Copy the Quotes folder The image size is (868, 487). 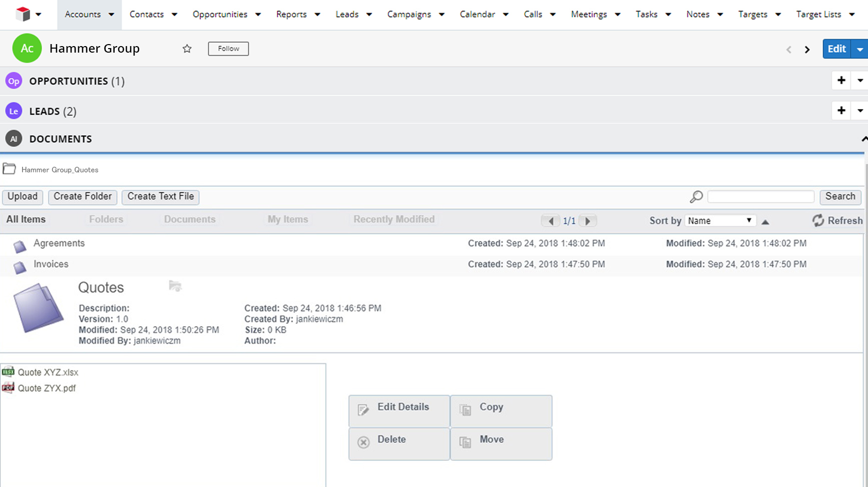[501, 411]
